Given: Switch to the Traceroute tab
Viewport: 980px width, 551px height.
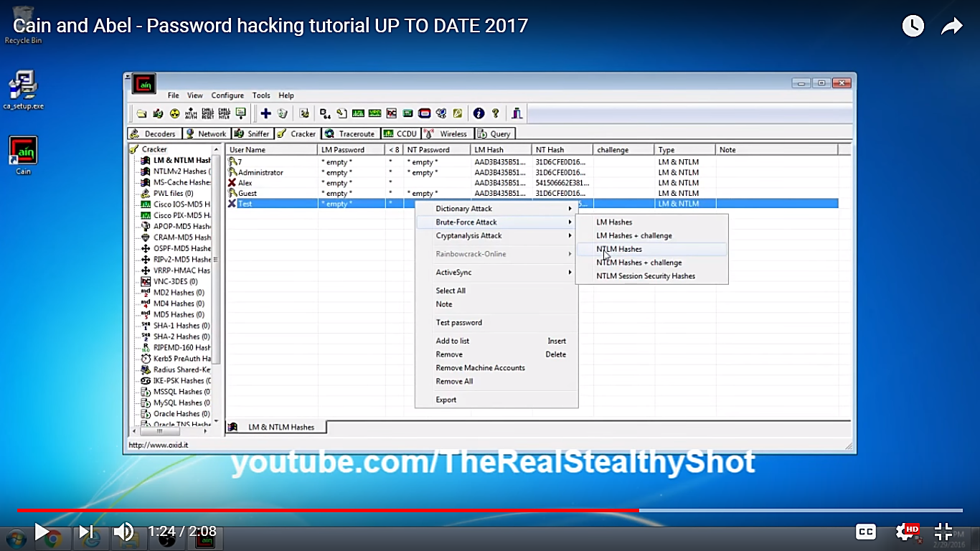Looking at the screenshot, I should coord(350,133).
